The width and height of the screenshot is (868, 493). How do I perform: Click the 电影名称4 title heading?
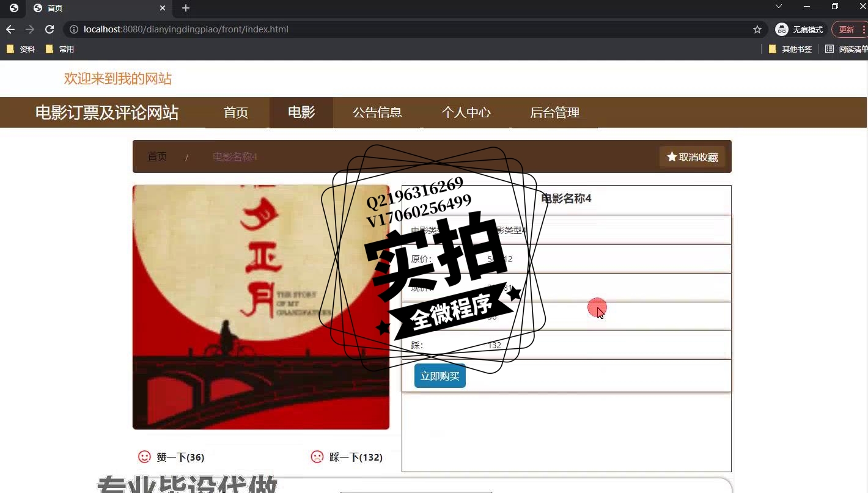[x=566, y=199]
